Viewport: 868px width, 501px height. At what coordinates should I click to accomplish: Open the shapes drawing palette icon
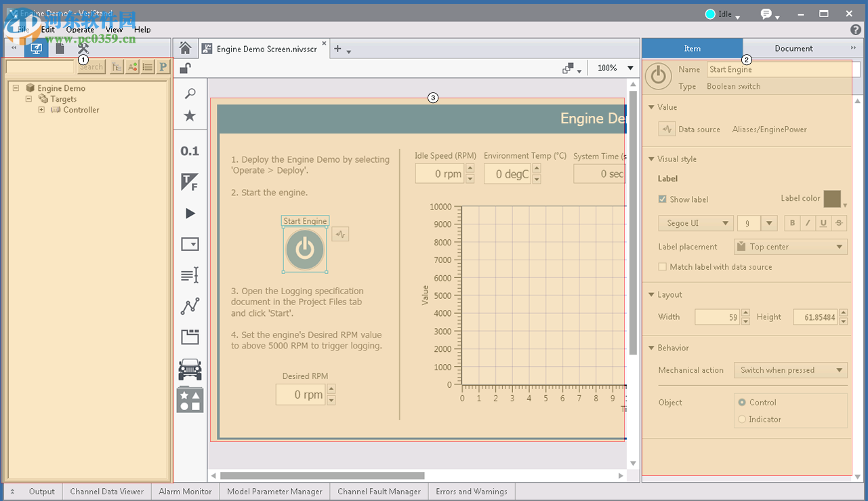point(190,399)
